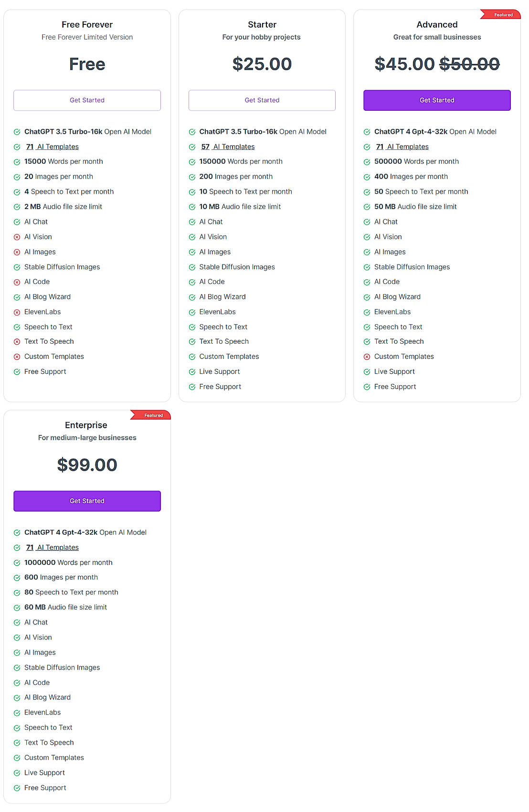Click Get Started under Starter plan

(262, 100)
